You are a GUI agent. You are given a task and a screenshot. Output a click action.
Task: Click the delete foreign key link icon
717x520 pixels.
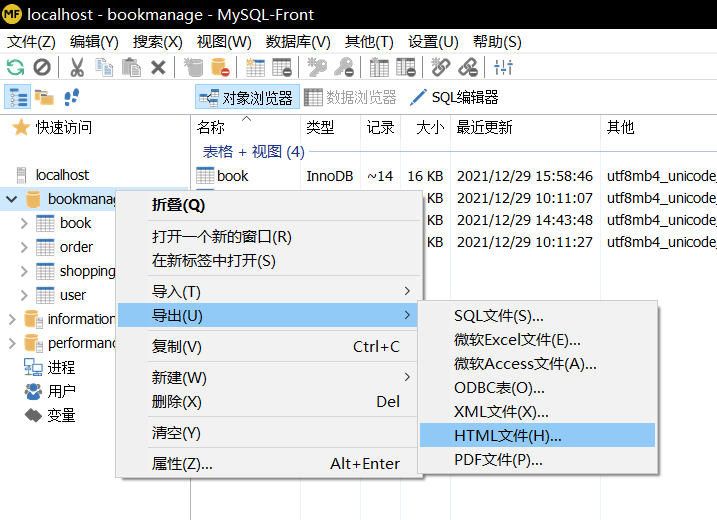point(468,68)
